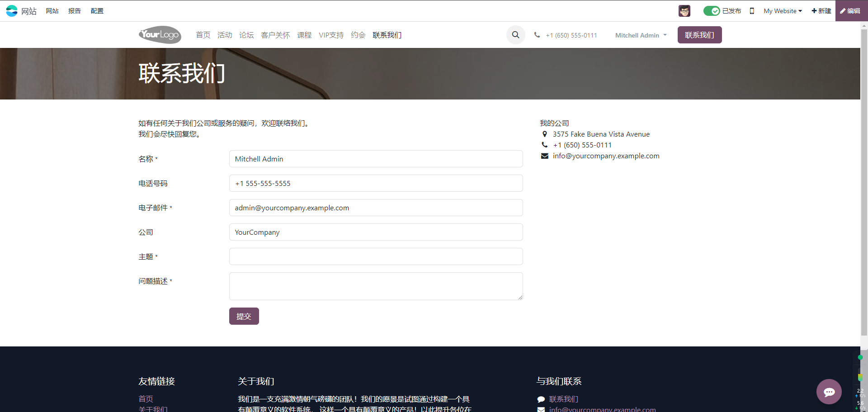Open the search magnifier icon in header
Image resolution: width=868 pixels, height=412 pixels.
pyautogui.click(x=515, y=35)
